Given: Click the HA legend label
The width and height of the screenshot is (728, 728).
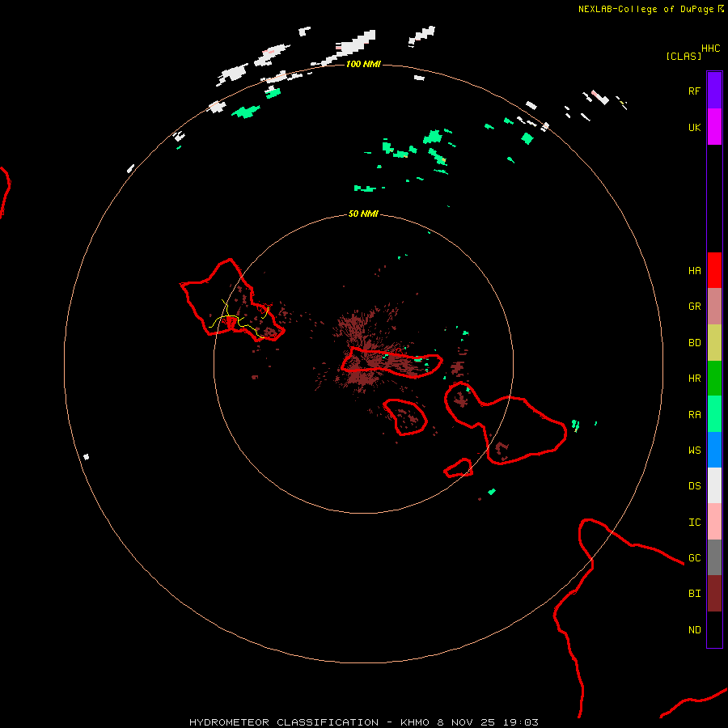Looking at the screenshot, I should point(694,270).
